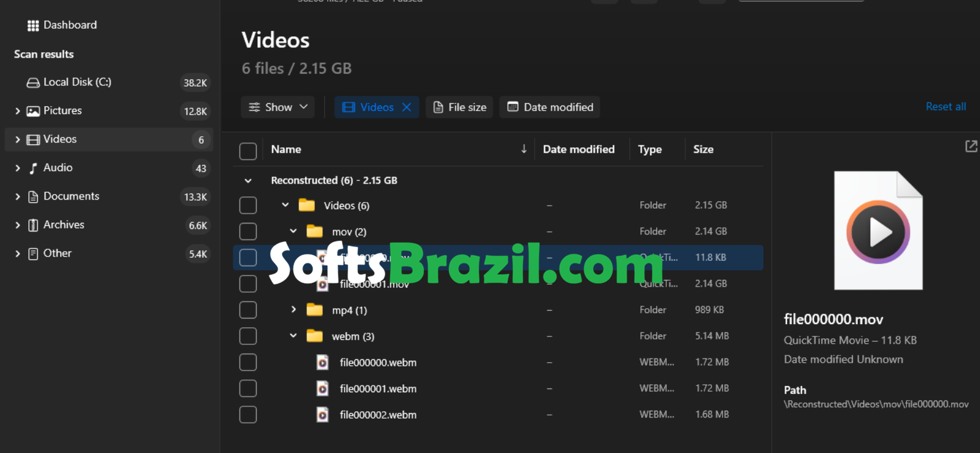Click the webm (3) folder icon
This screenshot has height=453, width=980.
[314, 336]
